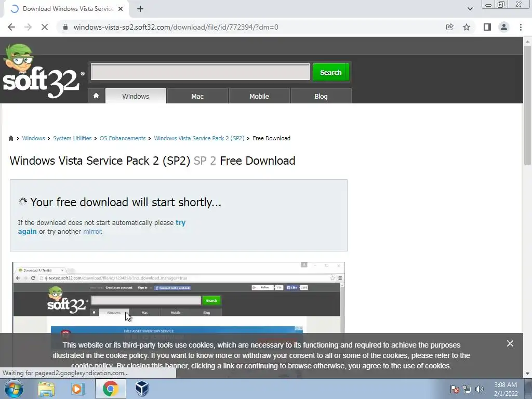Click the Show desktop button
The image size is (532, 399).
point(528,389)
